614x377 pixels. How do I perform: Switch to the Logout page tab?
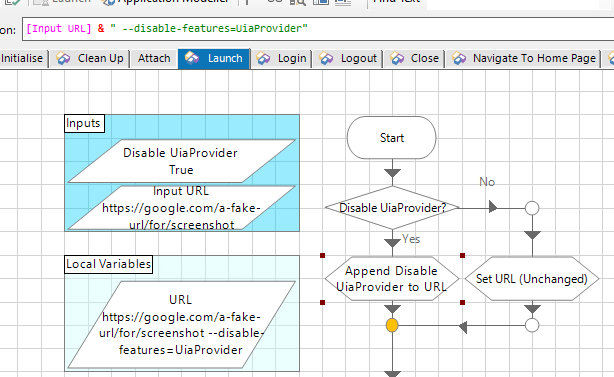(347, 58)
